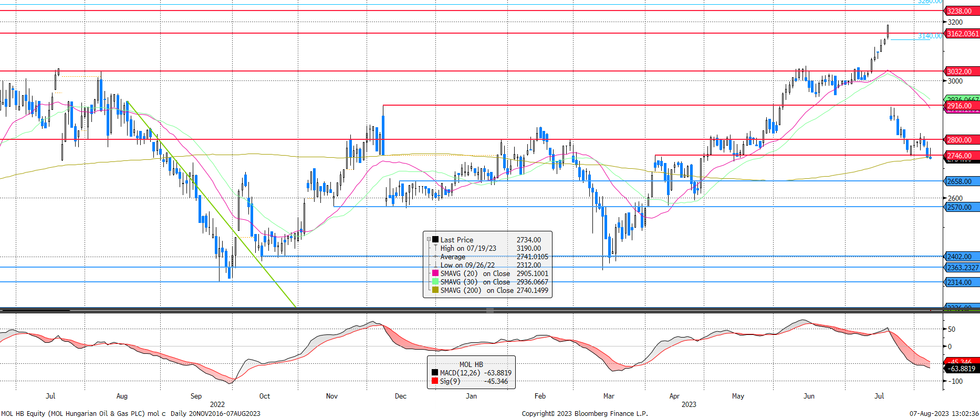Click the Apr month label on axis
980x418 pixels.
click(x=674, y=396)
